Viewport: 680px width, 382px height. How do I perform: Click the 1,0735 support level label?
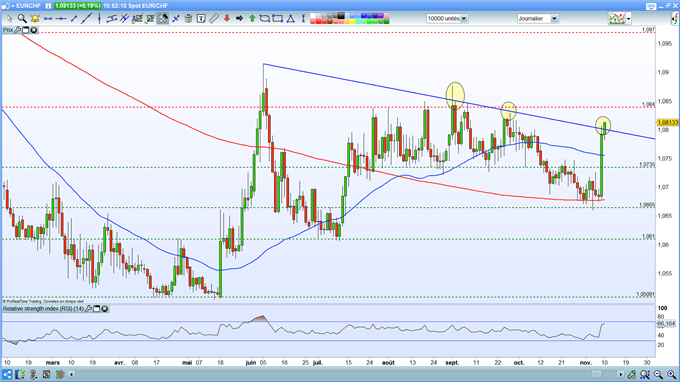pyautogui.click(x=647, y=165)
